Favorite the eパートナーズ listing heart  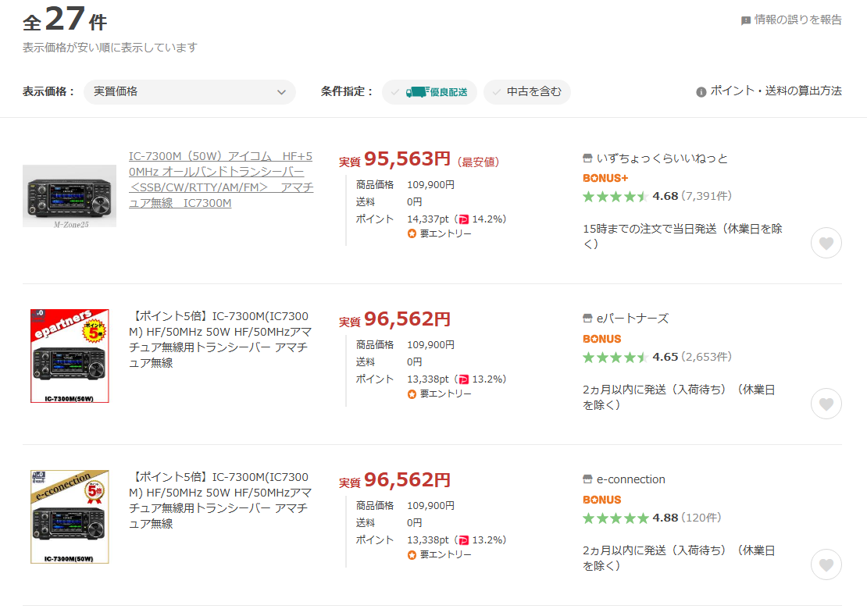(826, 404)
